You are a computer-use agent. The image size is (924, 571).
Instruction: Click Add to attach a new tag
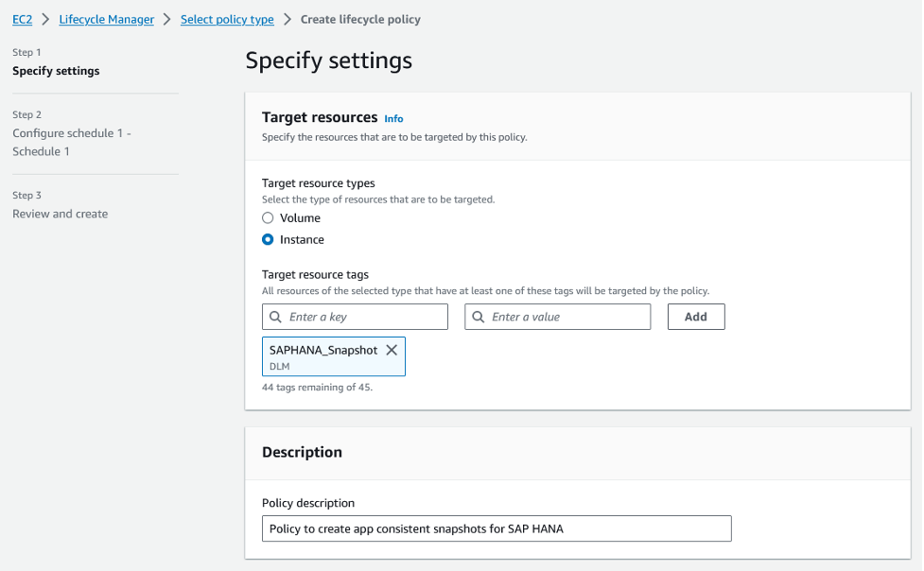point(696,316)
